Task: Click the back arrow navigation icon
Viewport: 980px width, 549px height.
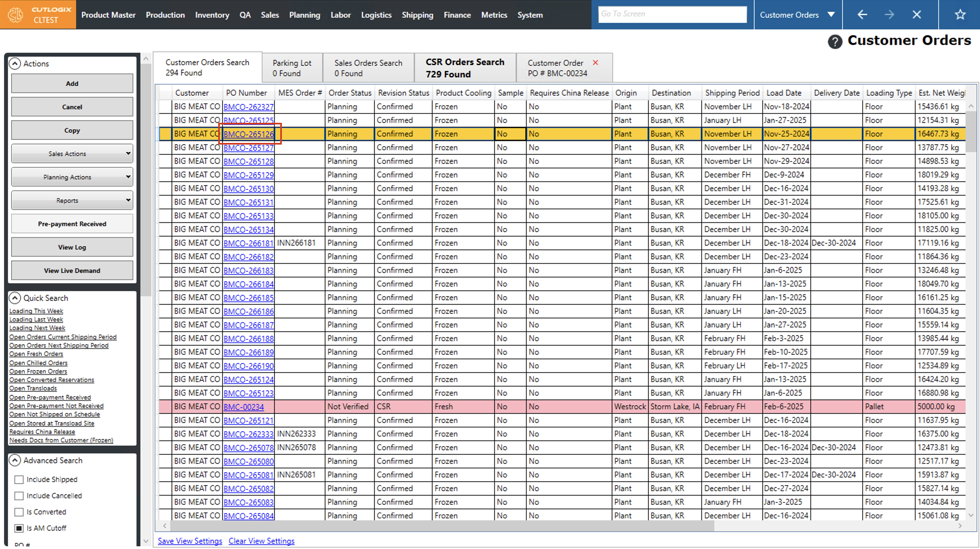Action: 862,15
